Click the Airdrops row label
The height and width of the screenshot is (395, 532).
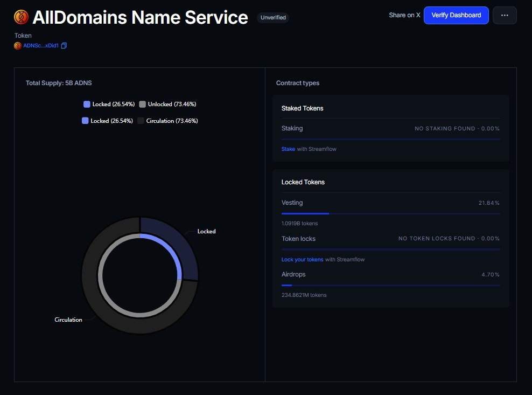click(293, 274)
